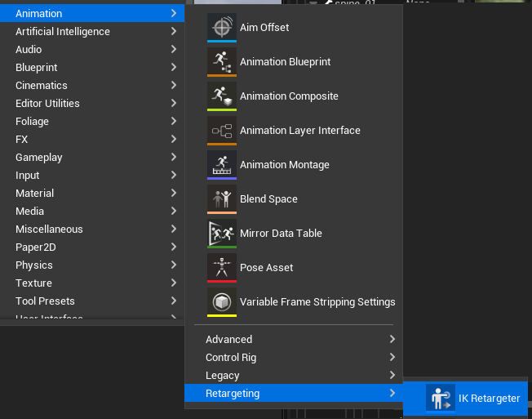Image resolution: width=532 pixels, height=419 pixels.
Task: Expand arrow next to Cinematics
Action: pyautogui.click(x=174, y=85)
